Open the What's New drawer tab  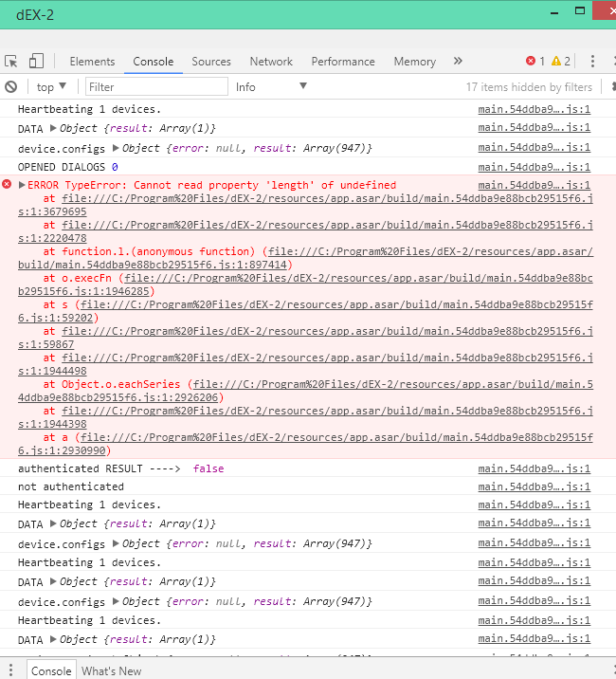coord(111,670)
